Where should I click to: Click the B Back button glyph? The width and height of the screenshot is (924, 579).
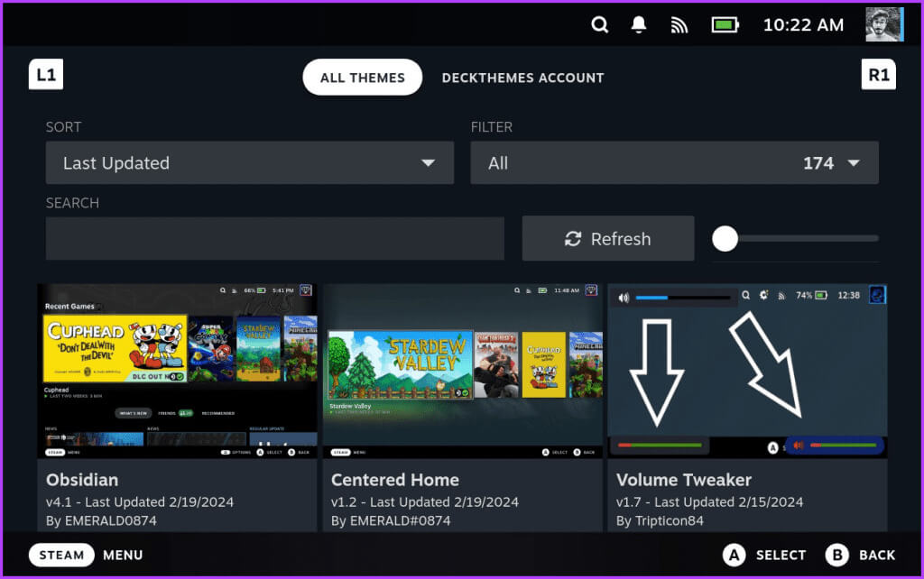[836, 556]
